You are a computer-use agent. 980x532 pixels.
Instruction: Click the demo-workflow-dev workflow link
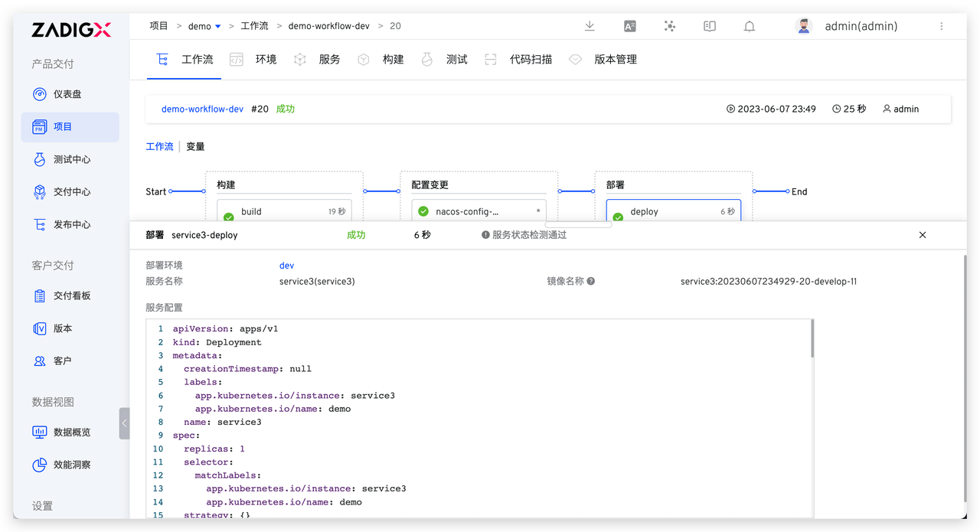(x=202, y=109)
